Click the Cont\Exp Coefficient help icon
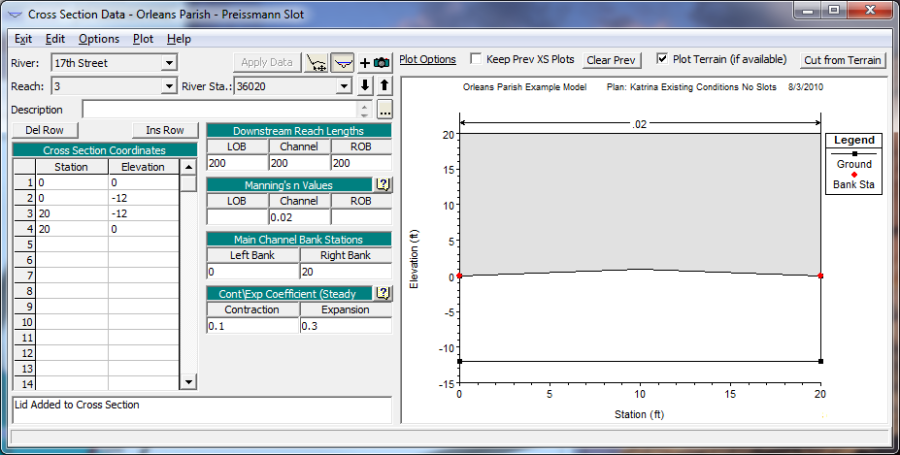900x455 pixels. click(382, 293)
